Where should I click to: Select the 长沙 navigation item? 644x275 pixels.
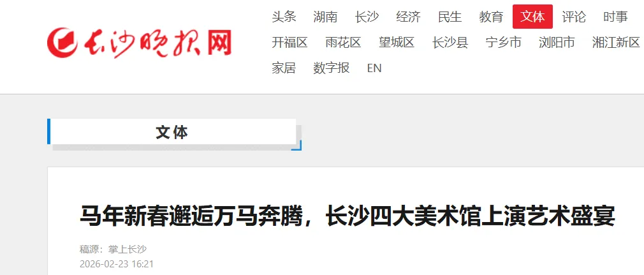pos(367,17)
